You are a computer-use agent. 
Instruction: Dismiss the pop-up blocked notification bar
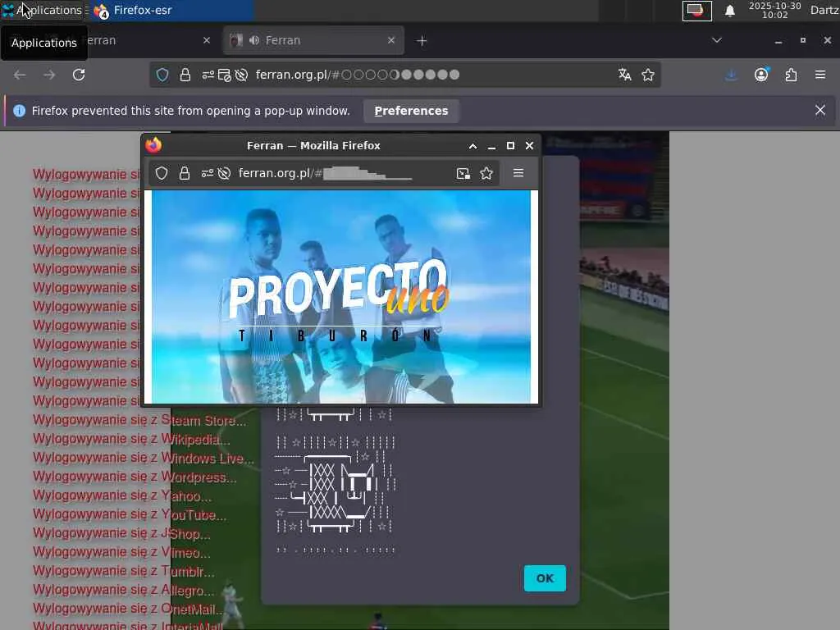click(x=820, y=111)
